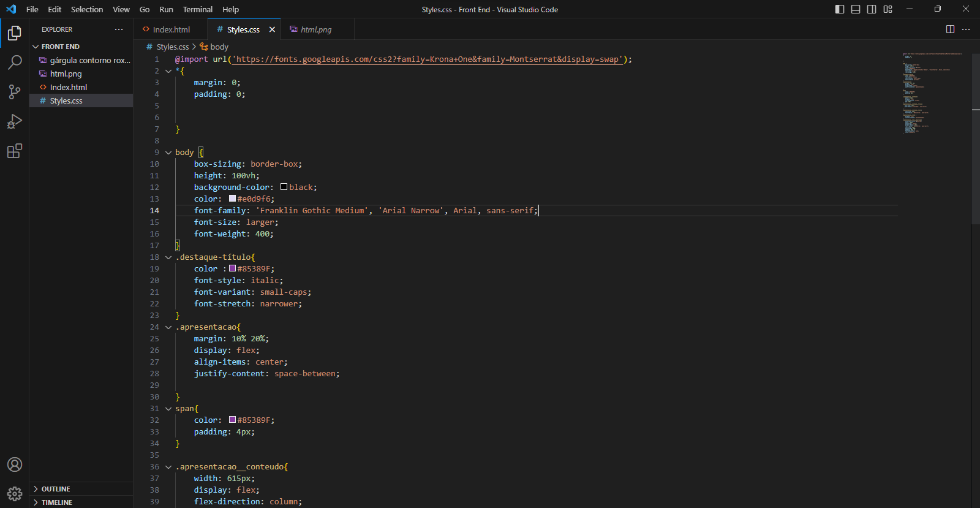Close the Styles.css tab
The width and height of the screenshot is (980, 508).
pos(272,29)
